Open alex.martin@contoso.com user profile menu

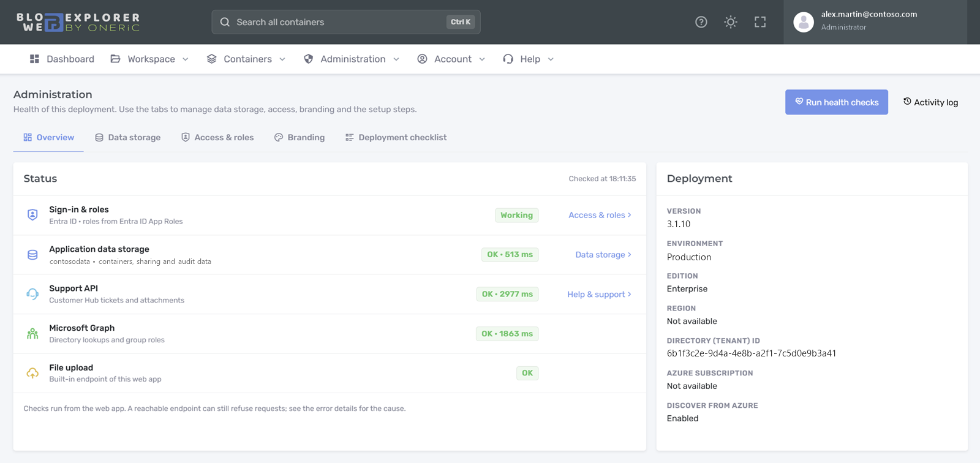coord(875,22)
